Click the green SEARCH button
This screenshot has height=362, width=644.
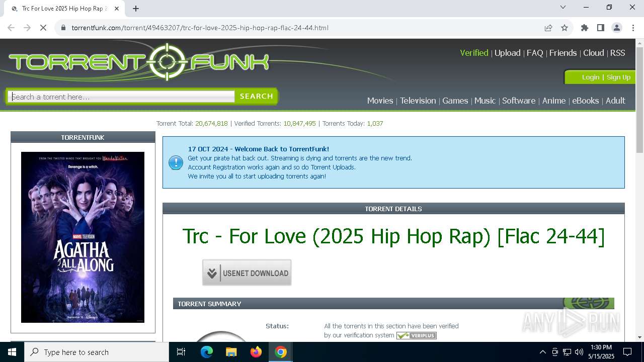click(256, 96)
